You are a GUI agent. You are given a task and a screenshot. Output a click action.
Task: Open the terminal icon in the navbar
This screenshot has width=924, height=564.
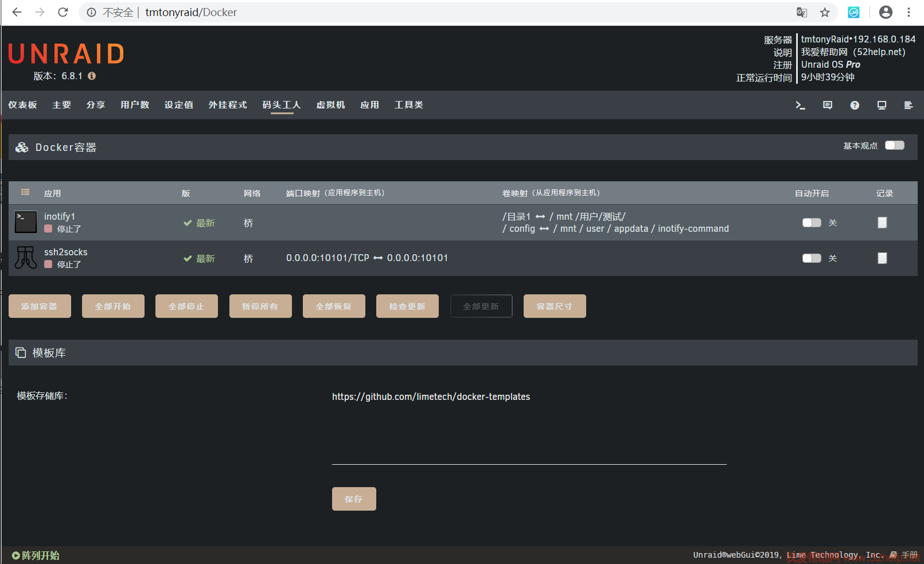[800, 105]
